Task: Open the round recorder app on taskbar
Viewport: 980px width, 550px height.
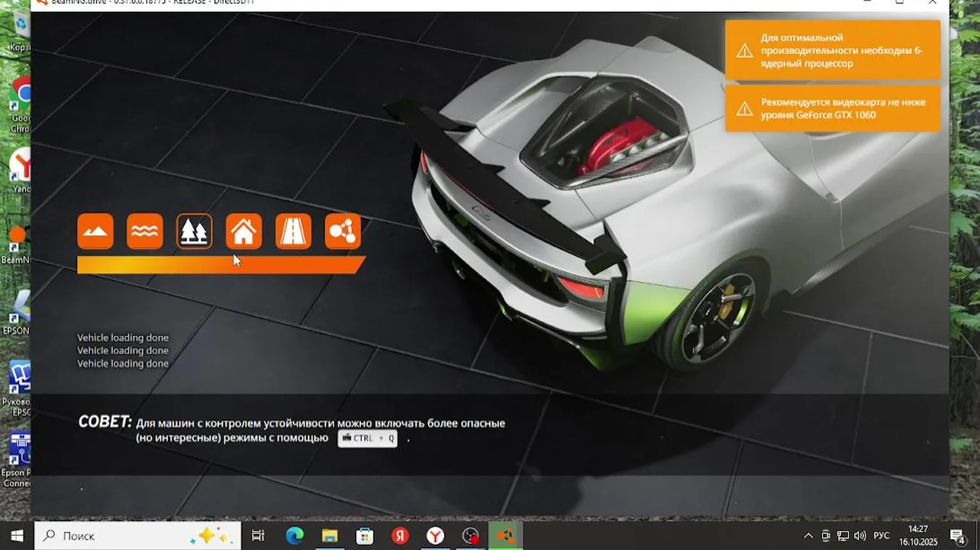Action: (x=470, y=535)
